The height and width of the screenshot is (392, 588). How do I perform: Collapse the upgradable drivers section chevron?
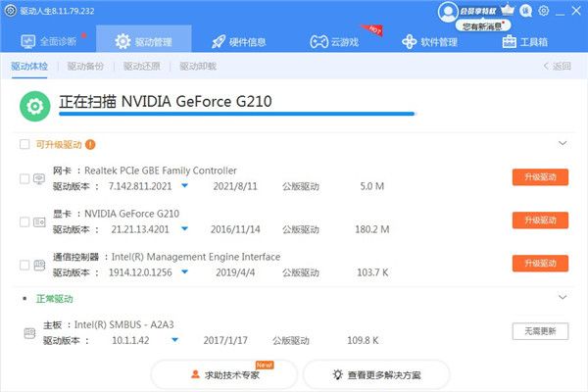tap(563, 144)
